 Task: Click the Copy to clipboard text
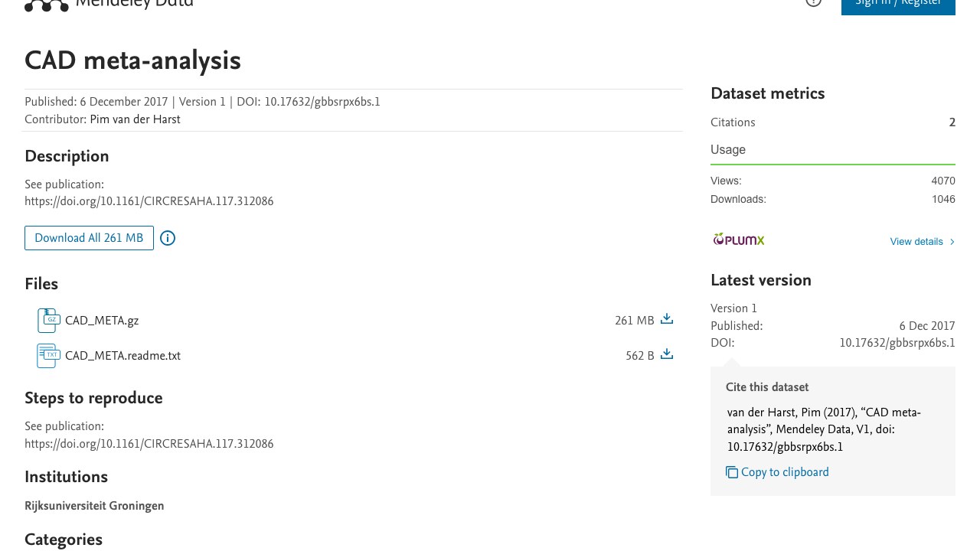point(785,472)
